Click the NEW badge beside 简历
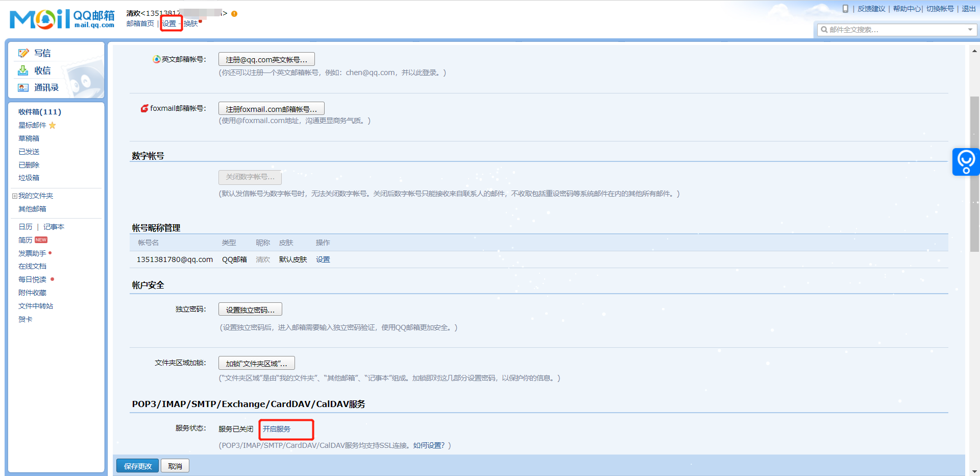980x476 pixels. pos(41,240)
